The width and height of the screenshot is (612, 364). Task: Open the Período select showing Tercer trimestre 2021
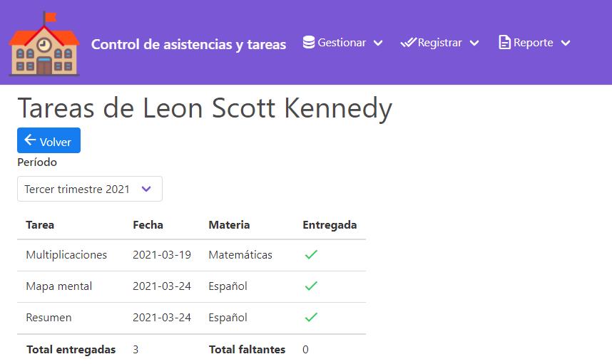(x=90, y=189)
